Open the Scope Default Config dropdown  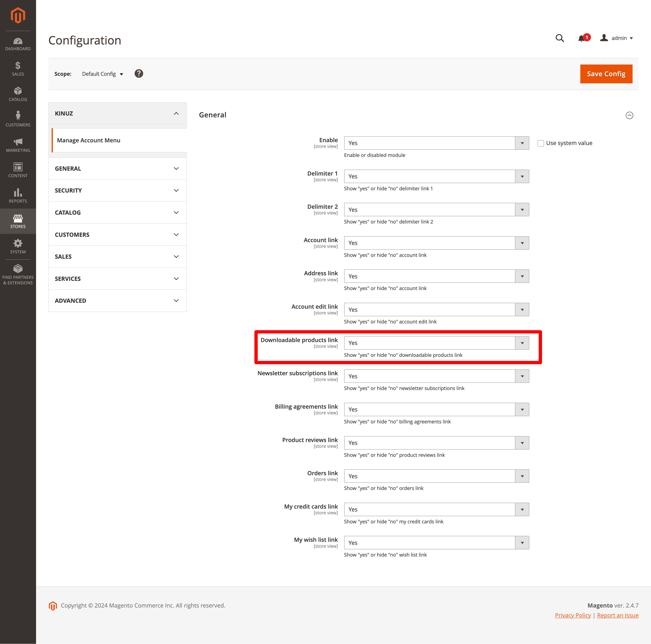point(102,74)
